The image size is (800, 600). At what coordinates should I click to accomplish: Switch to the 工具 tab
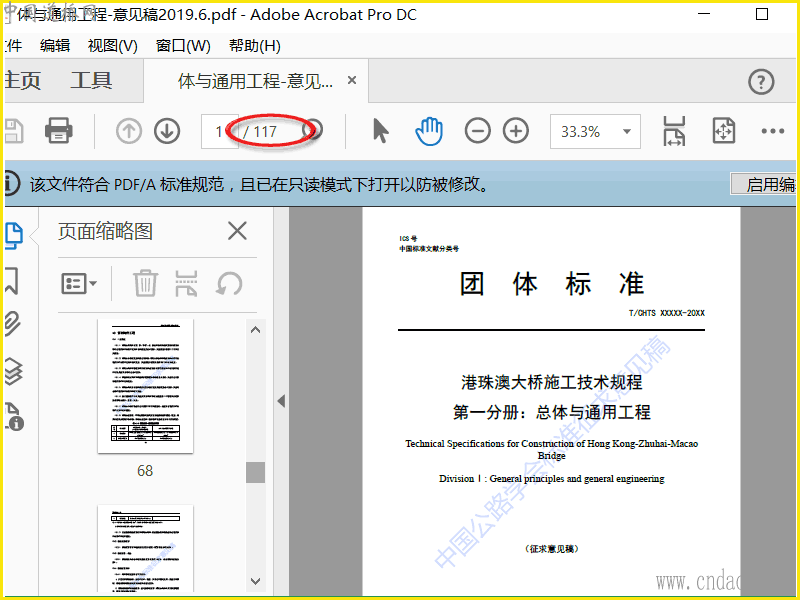(x=91, y=81)
